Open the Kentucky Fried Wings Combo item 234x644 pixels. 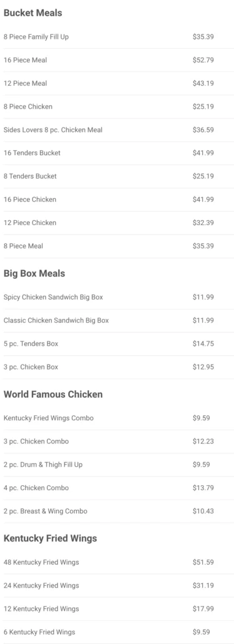coord(117,418)
